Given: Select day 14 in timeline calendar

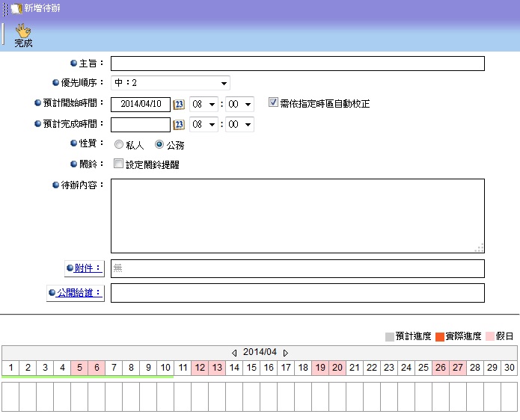Looking at the screenshot, I should click(x=234, y=368).
